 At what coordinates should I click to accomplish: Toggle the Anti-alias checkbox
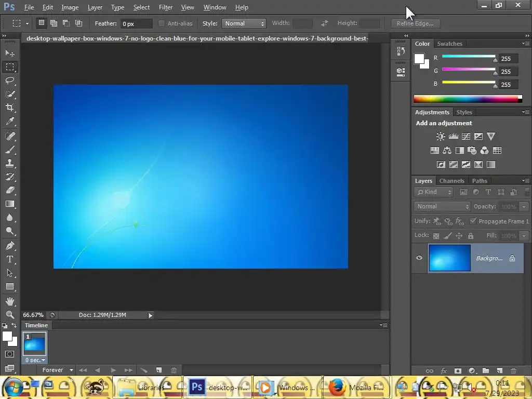point(162,23)
